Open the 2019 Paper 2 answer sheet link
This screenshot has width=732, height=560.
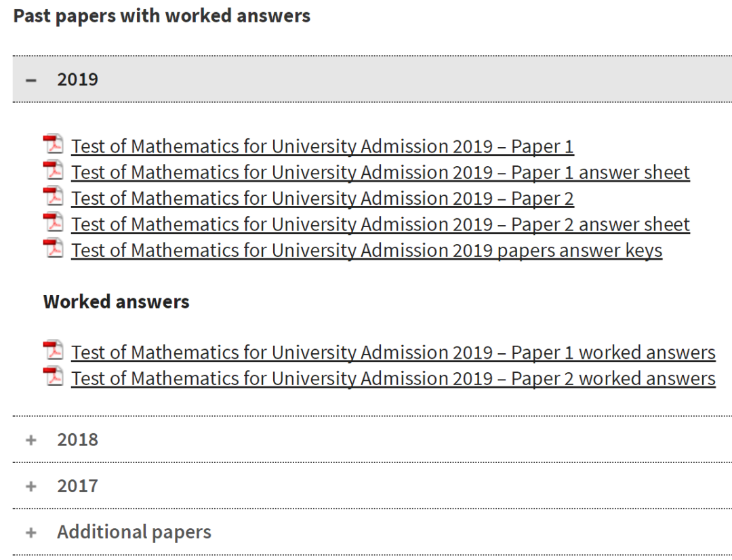[x=380, y=224]
